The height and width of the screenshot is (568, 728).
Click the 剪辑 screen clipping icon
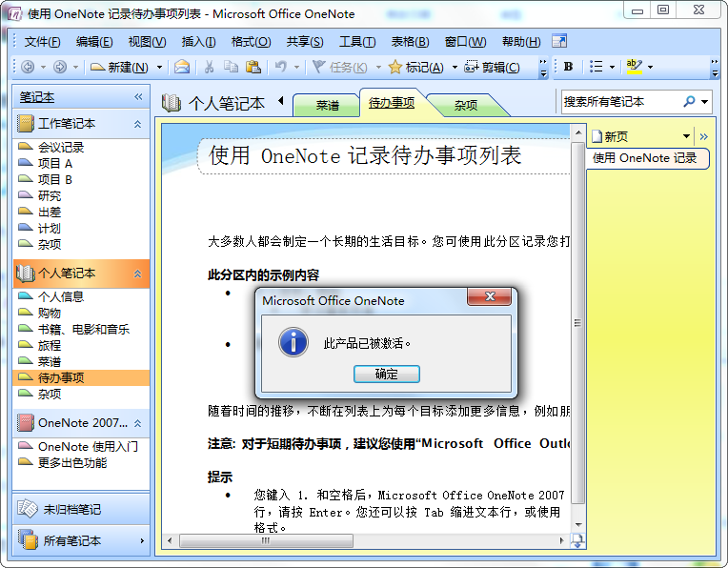point(472,68)
